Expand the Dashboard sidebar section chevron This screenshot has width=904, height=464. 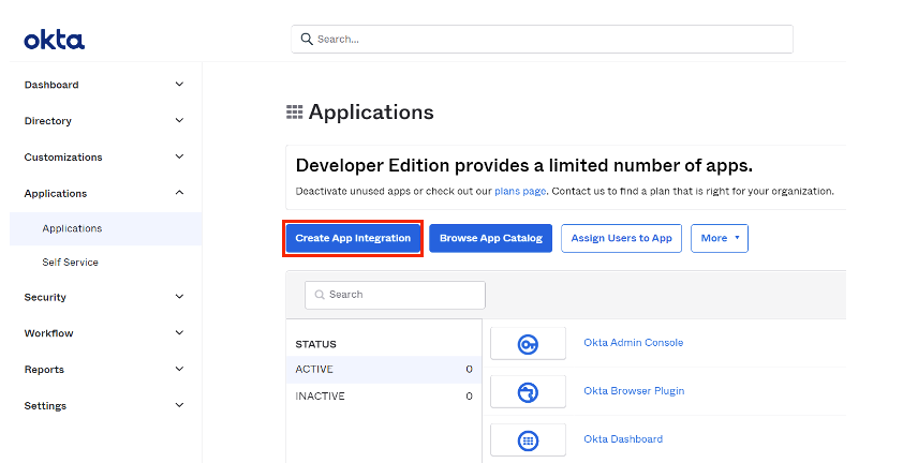[179, 84]
